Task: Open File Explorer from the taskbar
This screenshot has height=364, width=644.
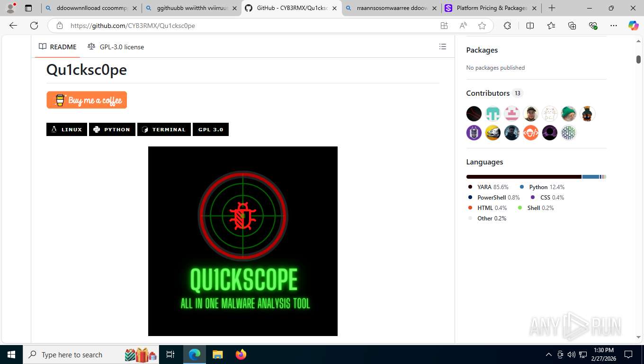Action: (217, 355)
